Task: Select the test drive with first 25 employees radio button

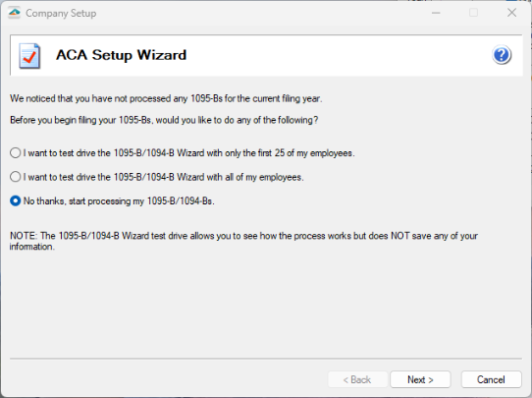Action: pyautogui.click(x=16, y=153)
